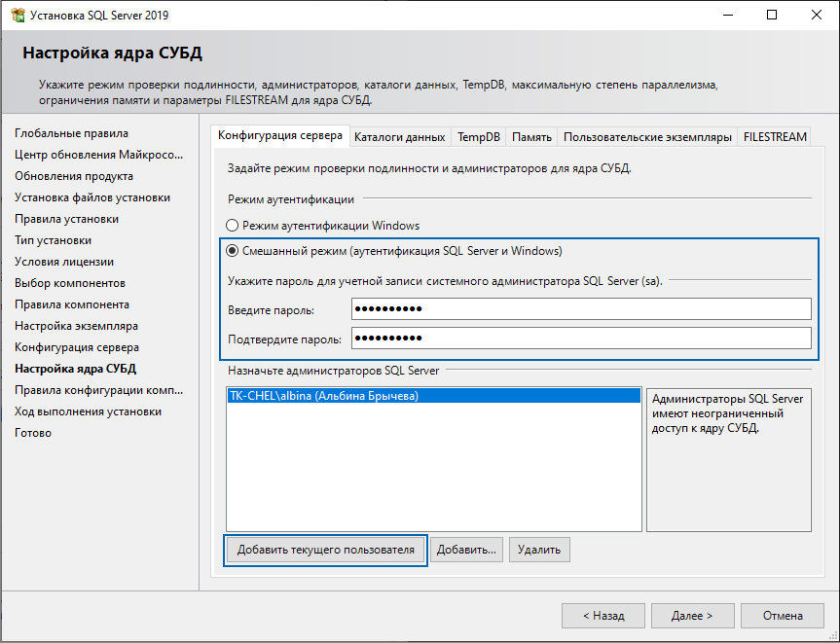
Task: Cancel setup with the Отмена button
Action: 783,616
